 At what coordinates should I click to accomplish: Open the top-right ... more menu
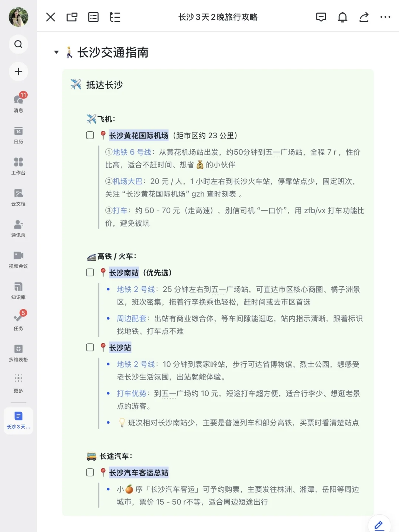pos(386,17)
